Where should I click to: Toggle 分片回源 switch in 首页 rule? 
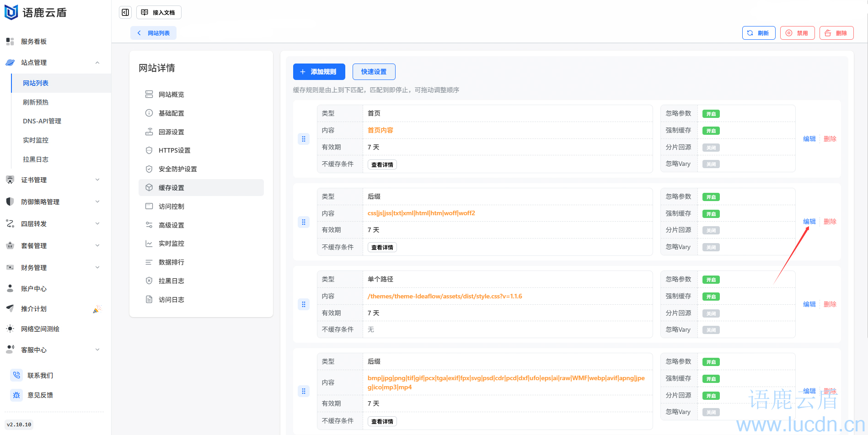pyautogui.click(x=711, y=148)
